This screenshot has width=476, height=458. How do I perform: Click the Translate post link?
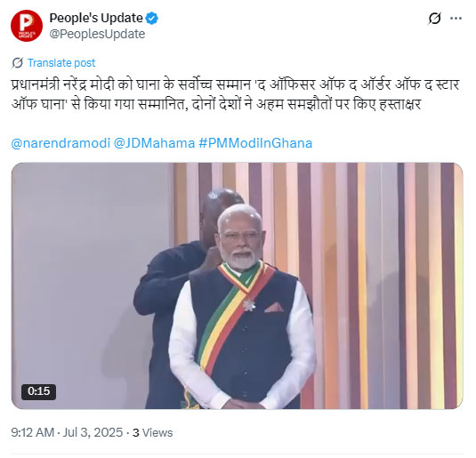point(61,63)
